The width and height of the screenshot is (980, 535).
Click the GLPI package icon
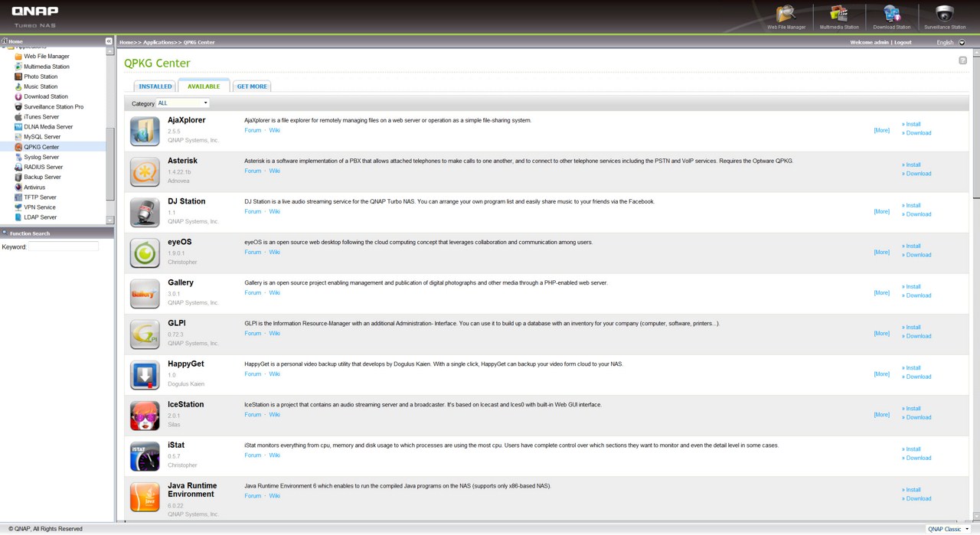[145, 334]
